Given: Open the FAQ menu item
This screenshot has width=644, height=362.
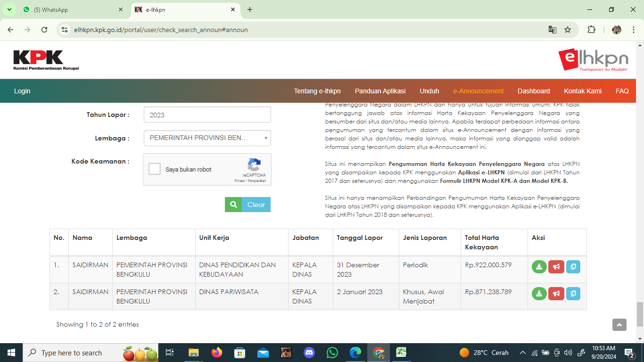Looking at the screenshot, I should [x=622, y=91].
